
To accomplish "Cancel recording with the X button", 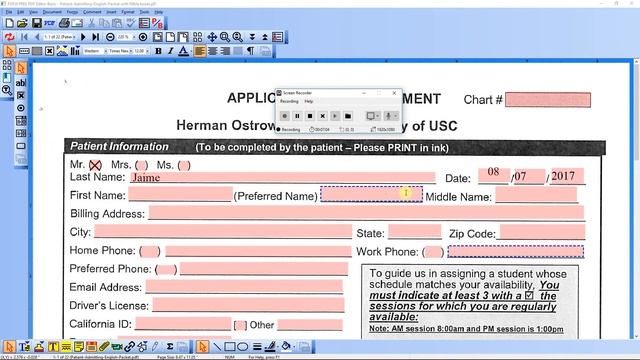I will 322,116.
